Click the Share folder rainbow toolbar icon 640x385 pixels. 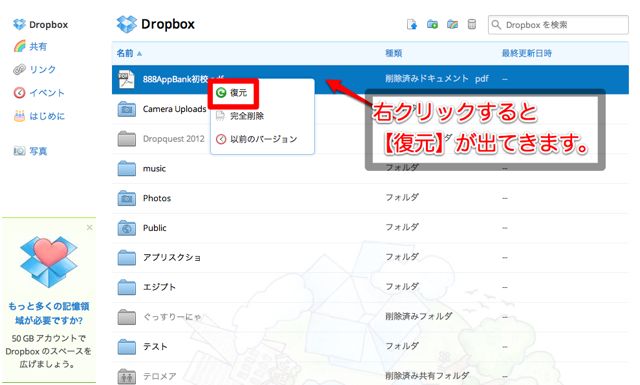point(452,24)
